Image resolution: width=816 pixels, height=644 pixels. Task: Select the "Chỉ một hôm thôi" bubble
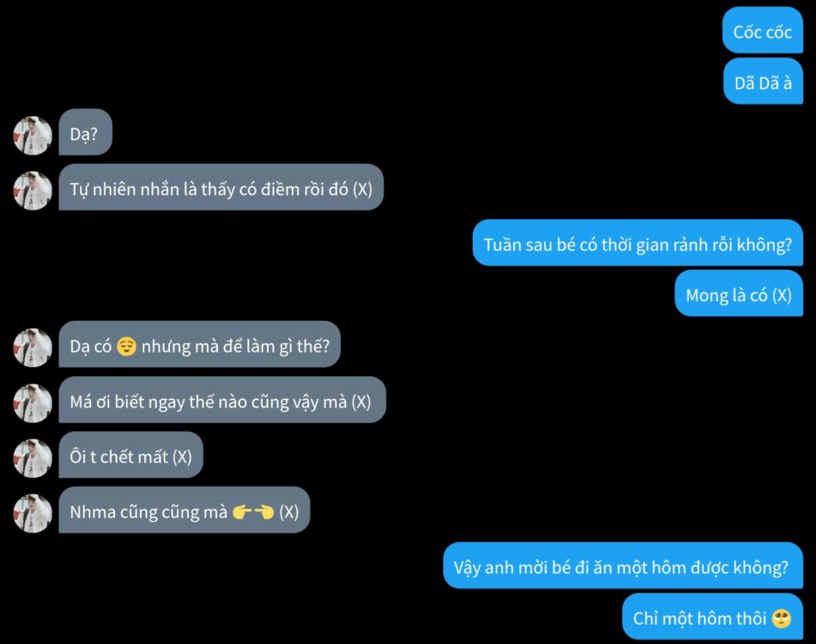pyautogui.click(x=712, y=616)
